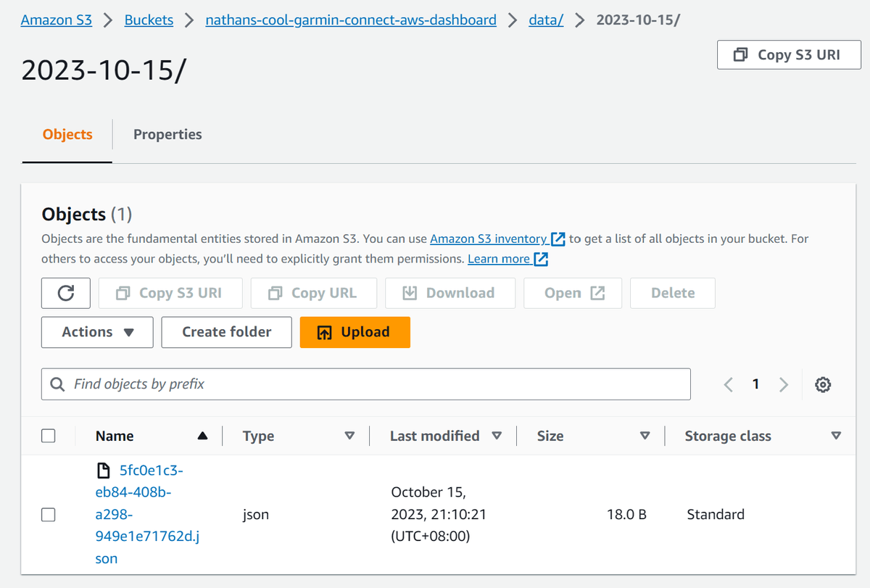Click the top-right Copy S3 URI button
870x588 pixels.
click(789, 55)
